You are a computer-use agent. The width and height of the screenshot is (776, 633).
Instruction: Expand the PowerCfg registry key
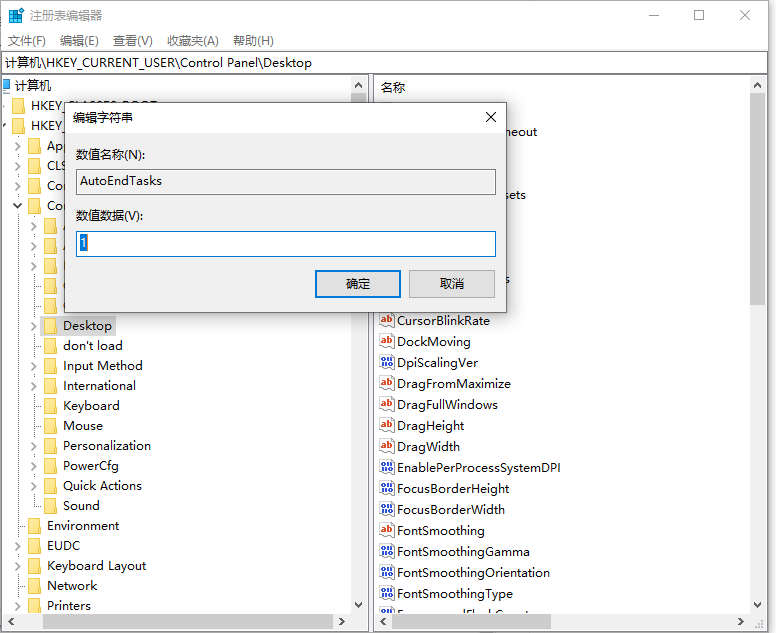tap(33, 466)
